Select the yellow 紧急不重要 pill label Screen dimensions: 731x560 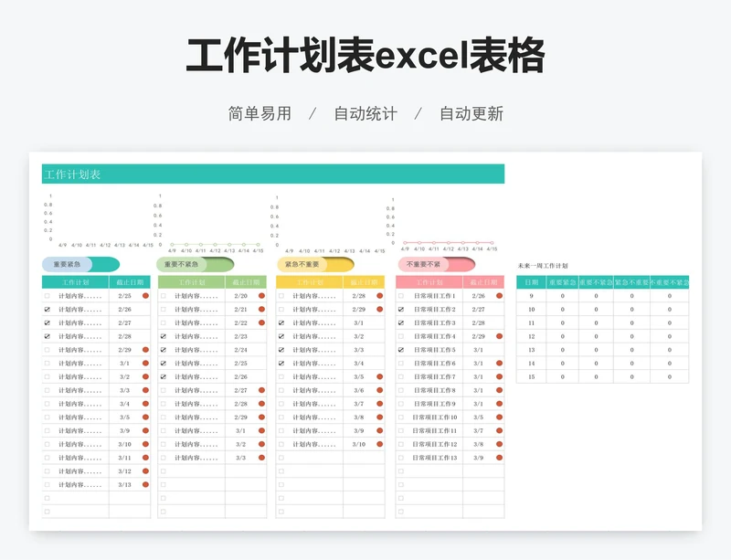[302, 264]
